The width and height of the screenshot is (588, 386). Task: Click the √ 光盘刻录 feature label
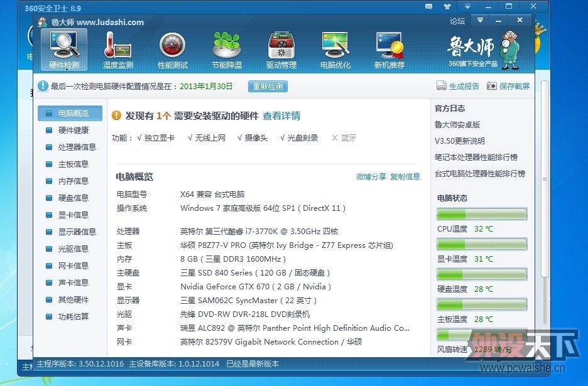(x=299, y=138)
